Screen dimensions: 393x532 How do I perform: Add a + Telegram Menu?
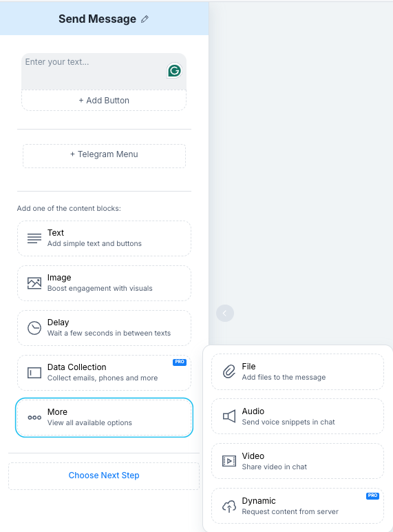(x=104, y=156)
